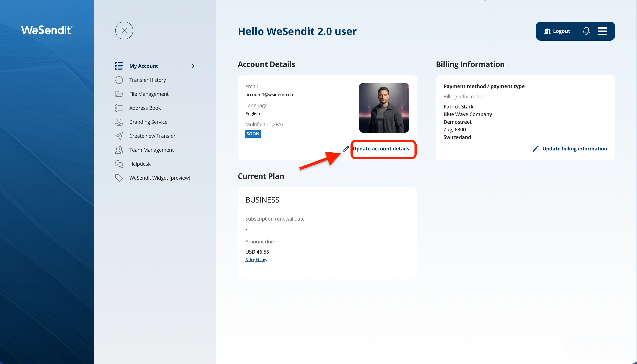The width and height of the screenshot is (637, 364).
Task: Click the Branding Service icon
Action: (x=119, y=122)
